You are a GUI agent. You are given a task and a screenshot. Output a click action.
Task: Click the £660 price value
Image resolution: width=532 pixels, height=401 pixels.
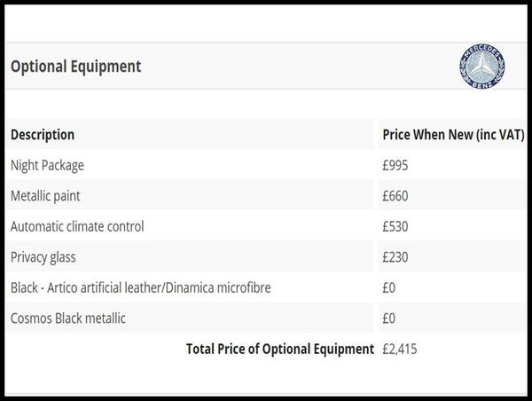tap(395, 196)
